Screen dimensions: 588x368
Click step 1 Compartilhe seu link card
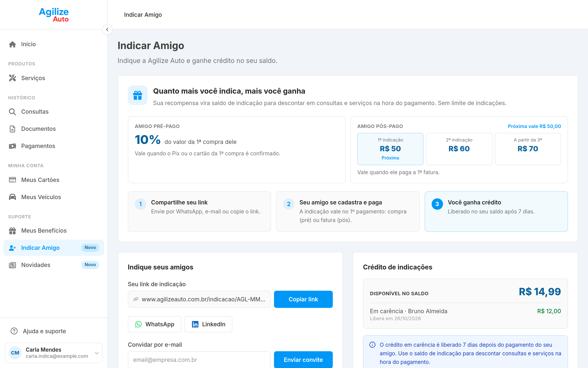click(x=199, y=212)
